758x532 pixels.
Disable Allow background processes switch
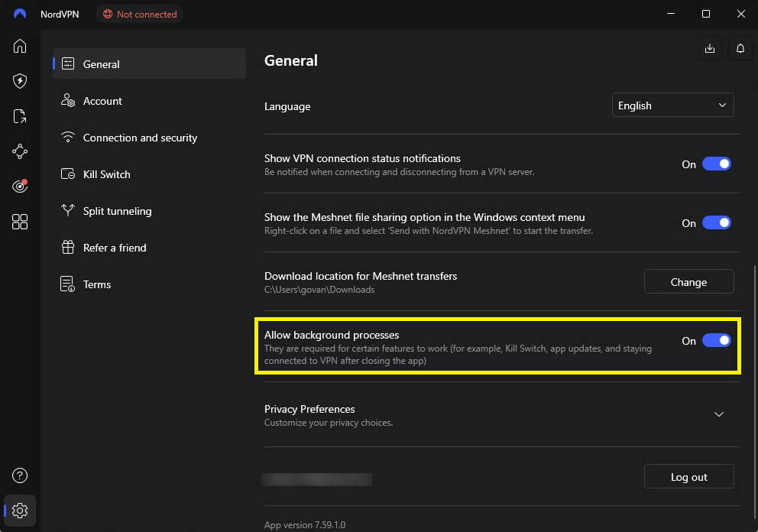(717, 340)
